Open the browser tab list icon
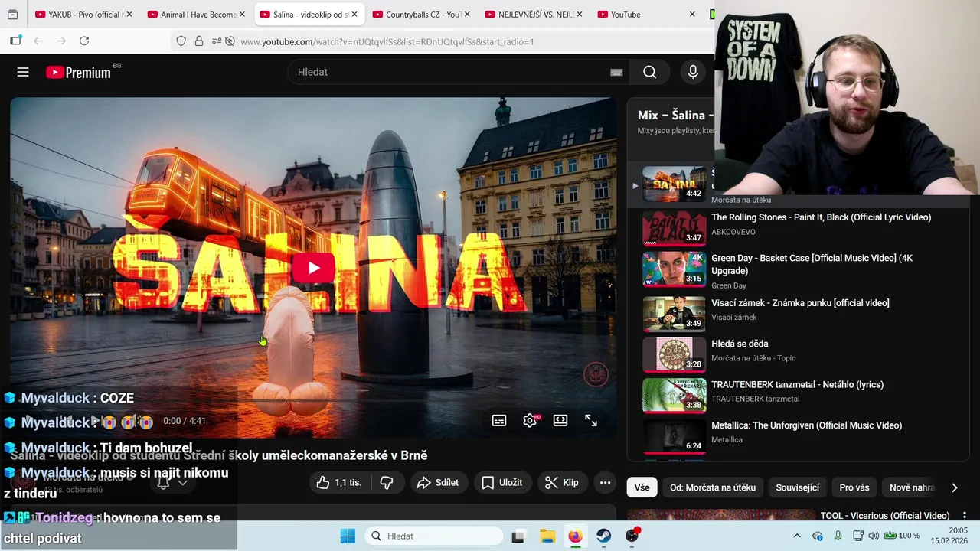 point(12,15)
